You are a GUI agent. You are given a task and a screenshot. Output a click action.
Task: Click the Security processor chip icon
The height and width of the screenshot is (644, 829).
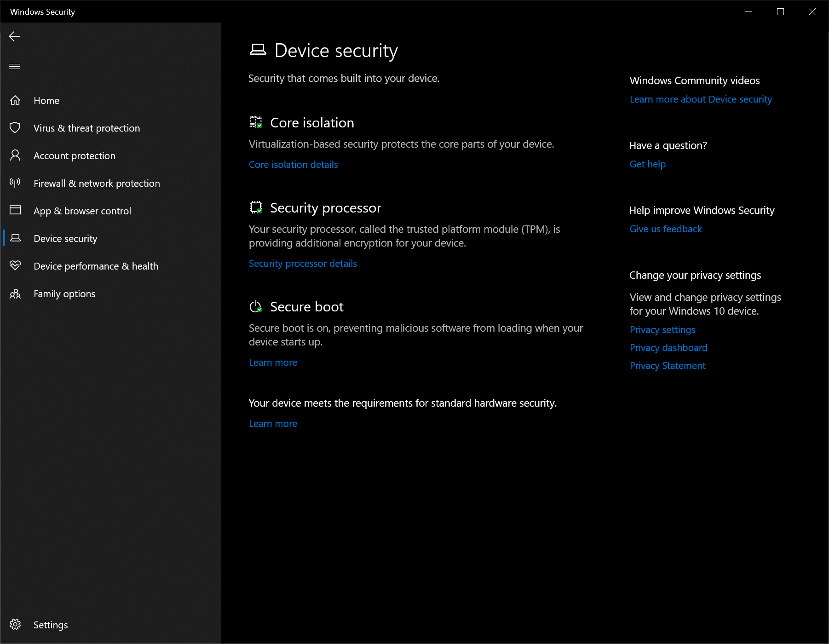(256, 207)
